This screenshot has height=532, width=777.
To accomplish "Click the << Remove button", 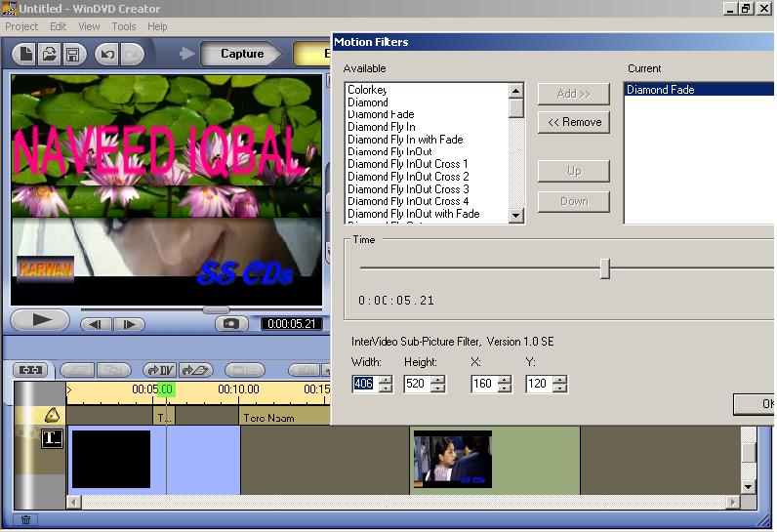I will 573,122.
